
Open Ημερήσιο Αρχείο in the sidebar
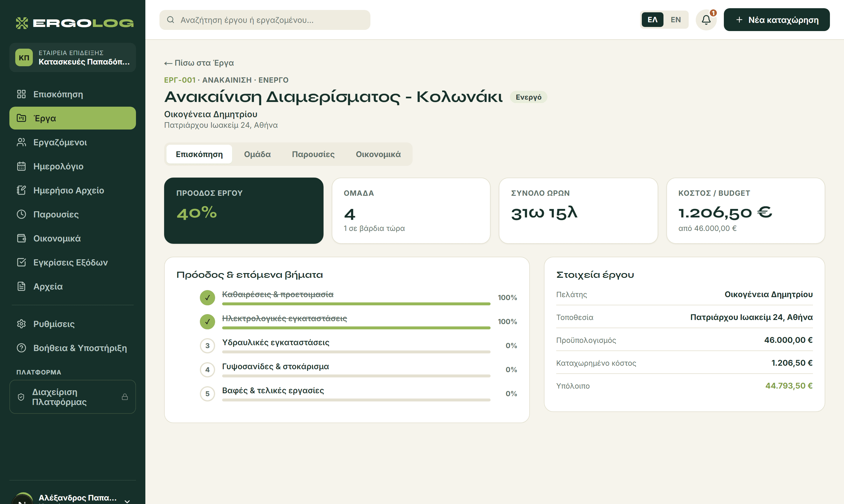73,190
